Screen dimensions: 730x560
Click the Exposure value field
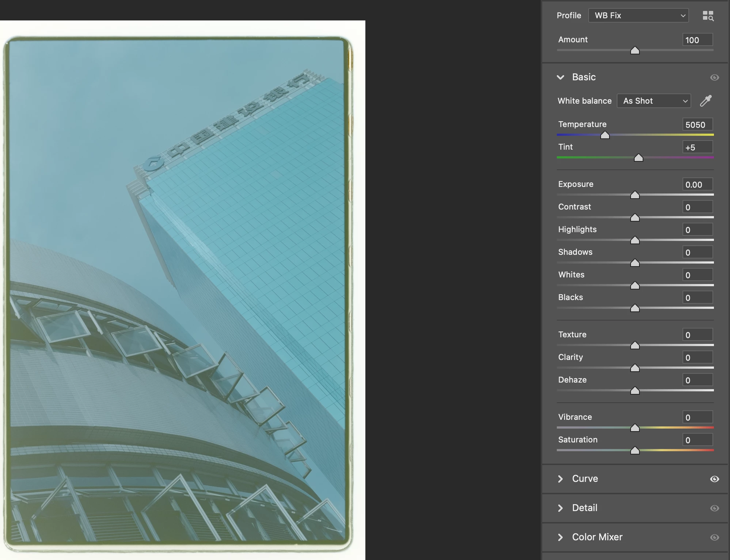697,184
